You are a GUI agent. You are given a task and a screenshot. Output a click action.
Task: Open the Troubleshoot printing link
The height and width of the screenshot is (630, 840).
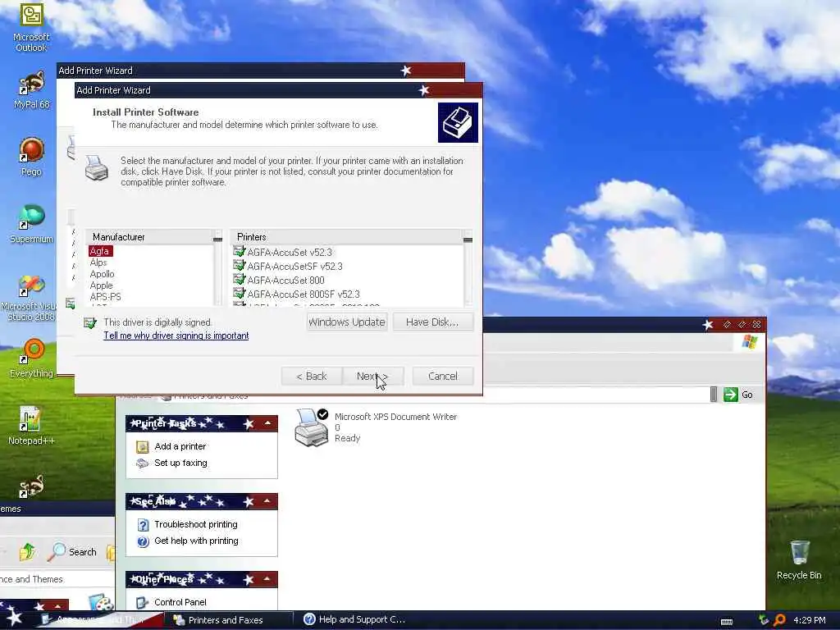[195, 524]
